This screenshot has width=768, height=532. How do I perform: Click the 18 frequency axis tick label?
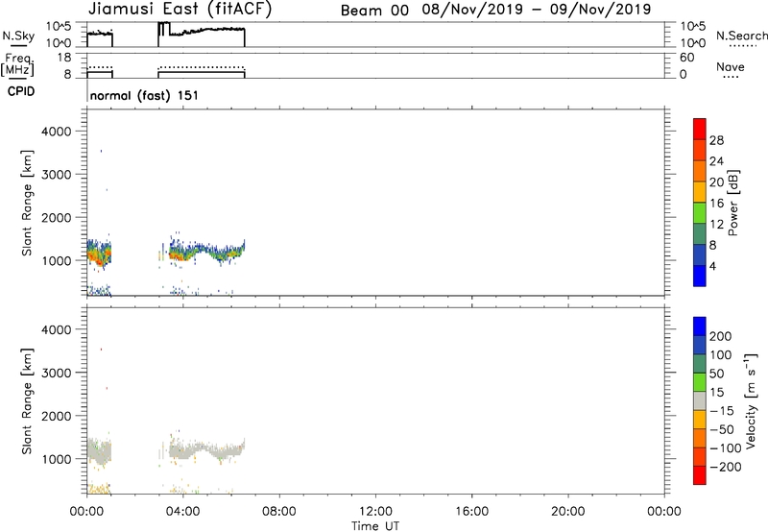[63, 58]
